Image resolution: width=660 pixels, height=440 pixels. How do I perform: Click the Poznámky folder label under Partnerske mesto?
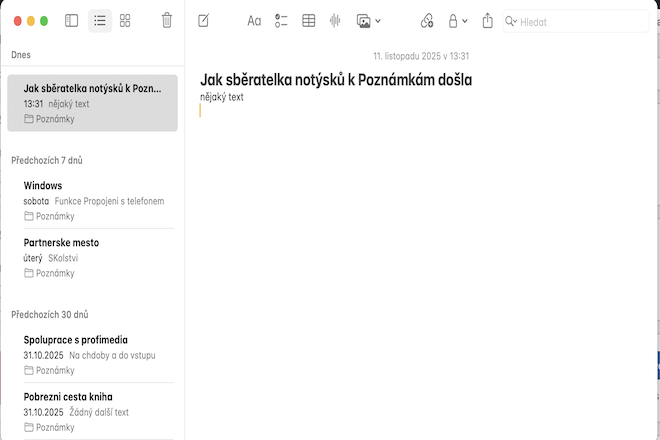point(55,273)
